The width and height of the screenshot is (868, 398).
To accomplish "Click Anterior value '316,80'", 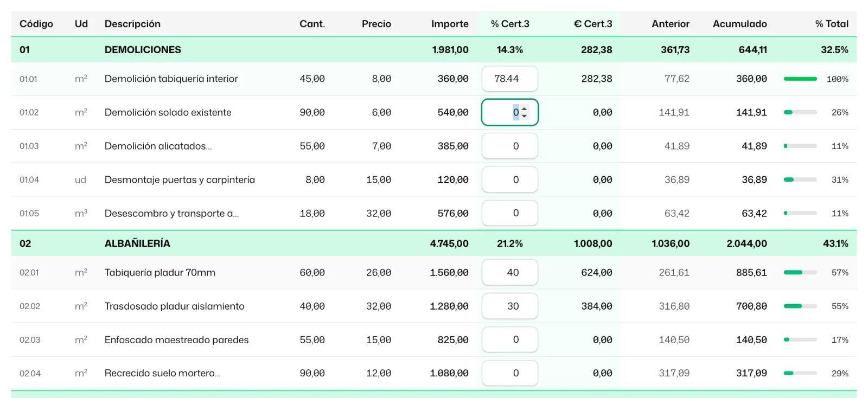I will [674, 306].
